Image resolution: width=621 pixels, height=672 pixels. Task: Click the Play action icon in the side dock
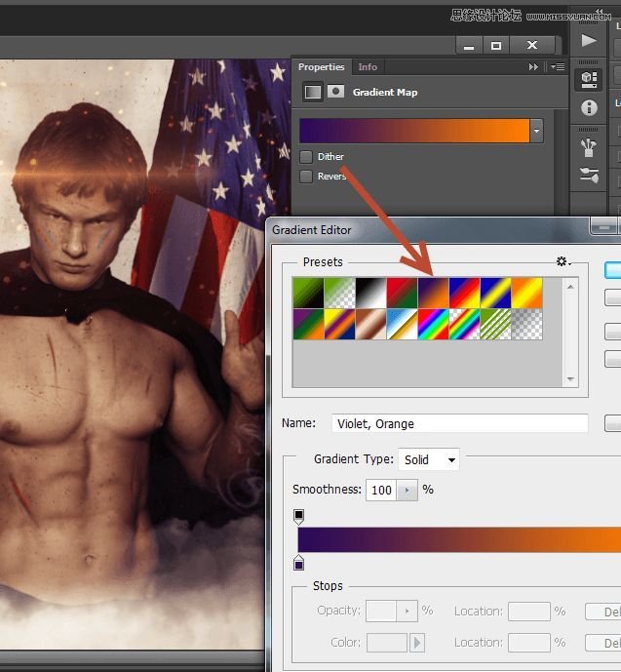tap(589, 41)
